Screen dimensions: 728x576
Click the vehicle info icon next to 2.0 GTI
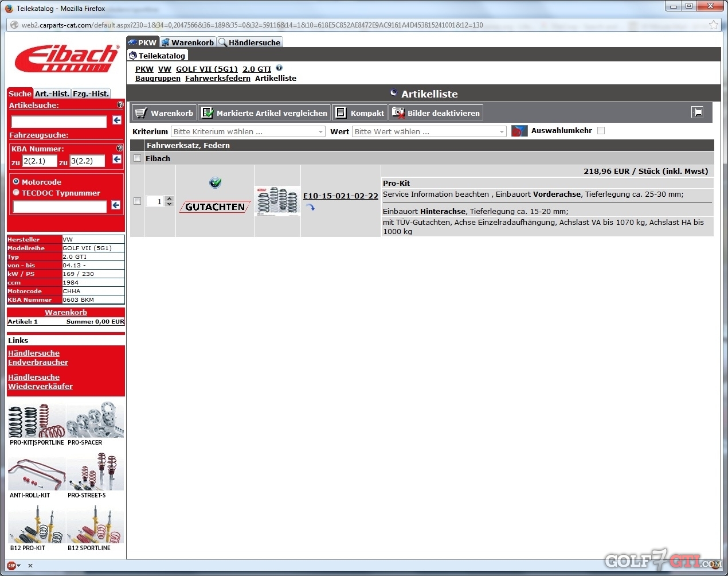pyautogui.click(x=279, y=68)
